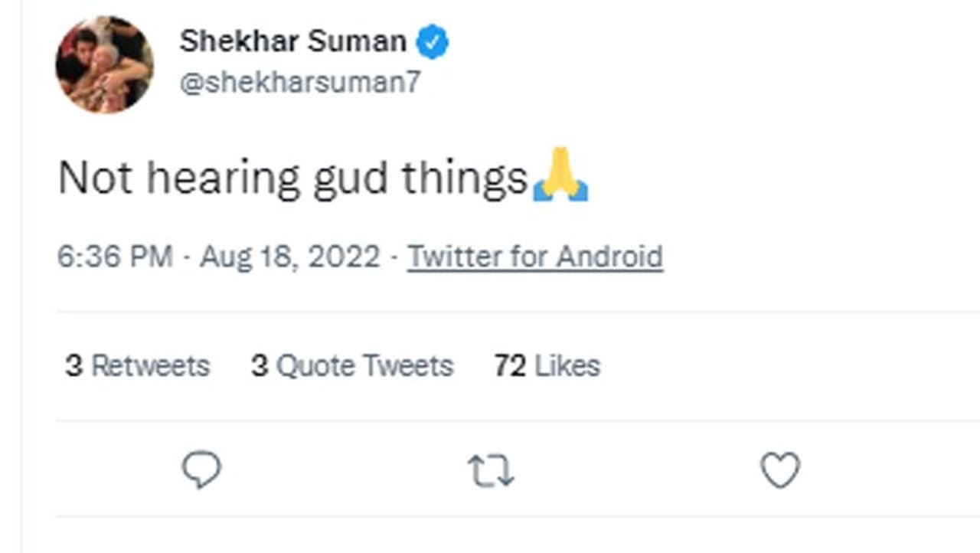The height and width of the screenshot is (553, 980).
Task: Click the 6:36 PM time text
Action: click(x=115, y=257)
